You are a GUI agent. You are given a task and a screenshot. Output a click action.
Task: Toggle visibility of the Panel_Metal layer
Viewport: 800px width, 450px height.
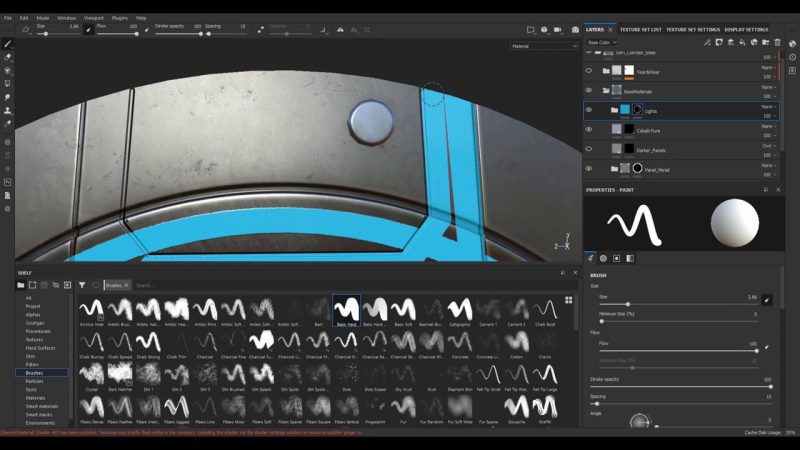tap(589, 169)
